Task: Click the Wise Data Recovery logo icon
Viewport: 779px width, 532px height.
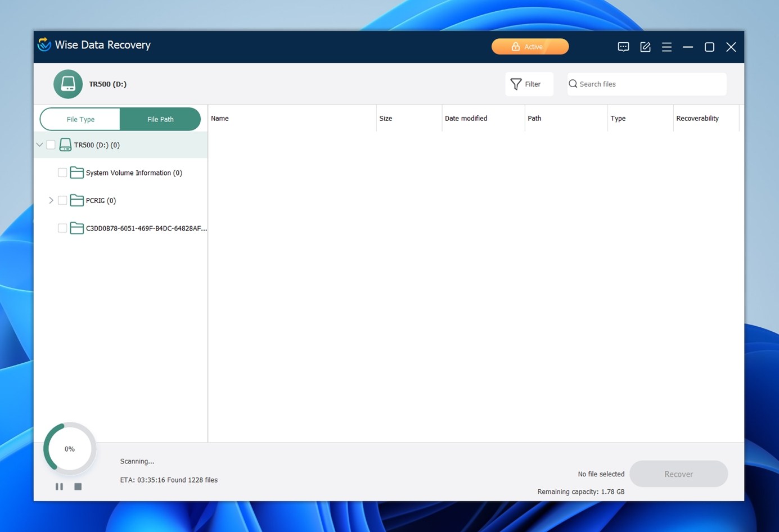Action: (x=44, y=44)
